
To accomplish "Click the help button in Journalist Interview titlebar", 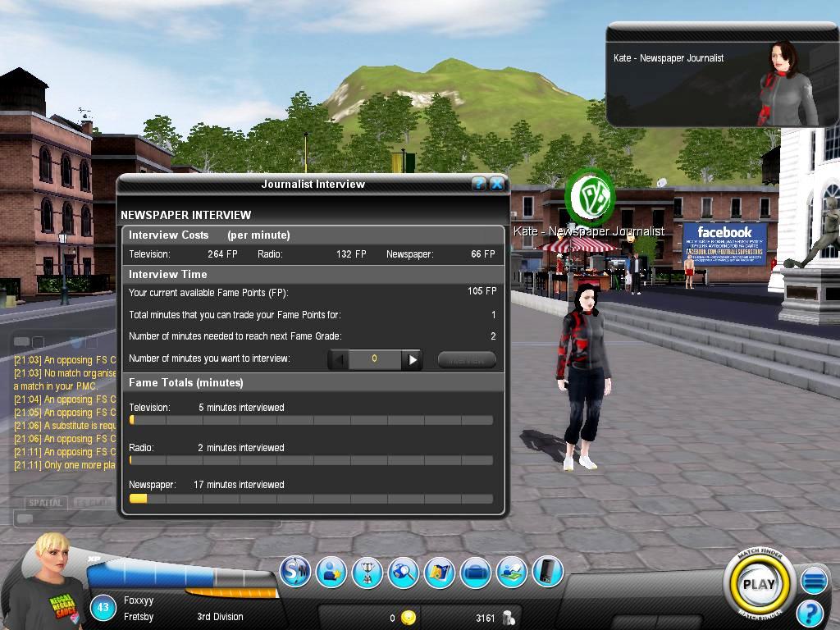I will pyautogui.click(x=480, y=184).
